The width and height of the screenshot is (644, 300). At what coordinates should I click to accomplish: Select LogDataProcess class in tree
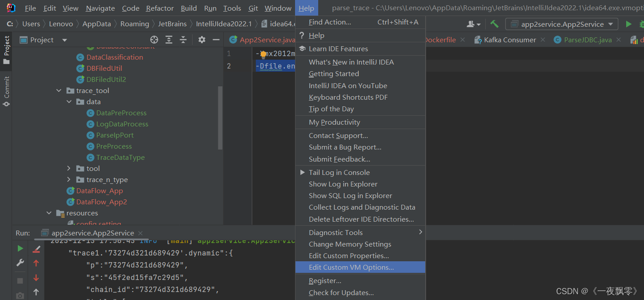coord(122,124)
